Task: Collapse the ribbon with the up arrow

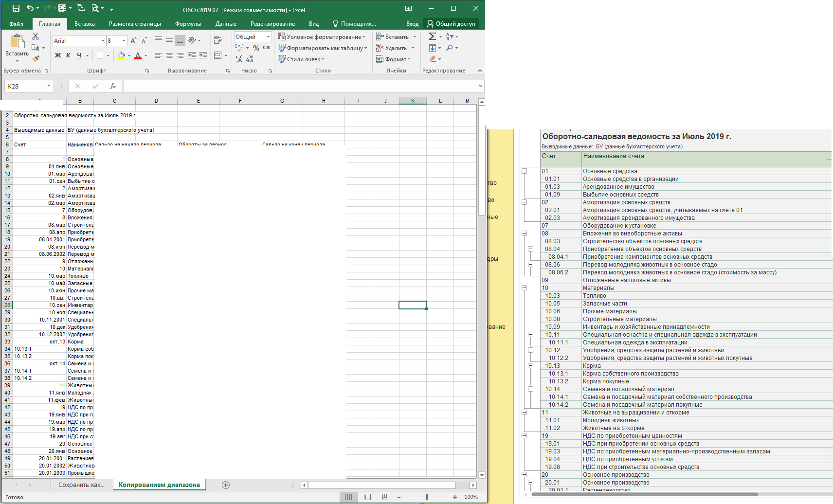Action: 480,71
